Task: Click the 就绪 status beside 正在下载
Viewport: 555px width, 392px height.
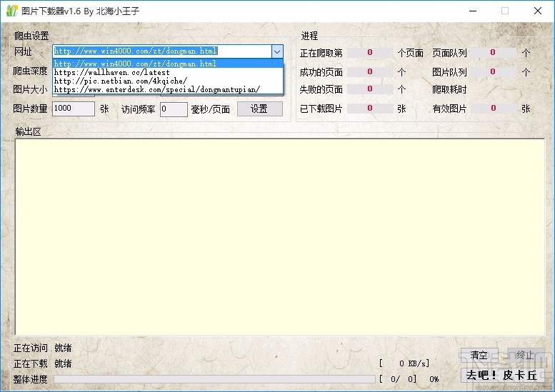Action: pyautogui.click(x=63, y=363)
